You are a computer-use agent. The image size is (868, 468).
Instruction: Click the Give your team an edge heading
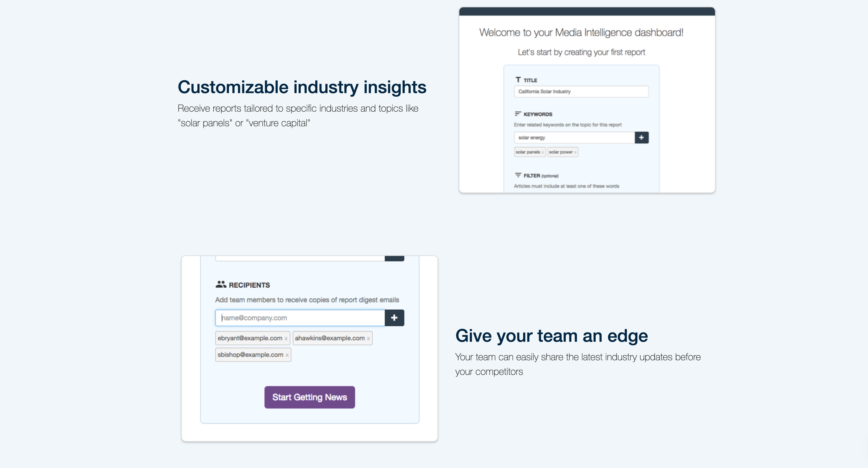pos(552,335)
